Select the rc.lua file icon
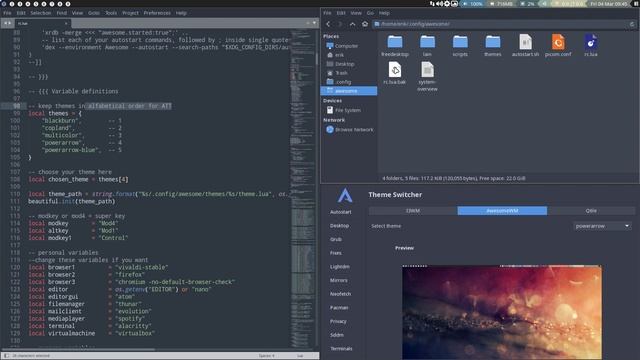Screen dimensions: 640x360 tap(591, 42)
